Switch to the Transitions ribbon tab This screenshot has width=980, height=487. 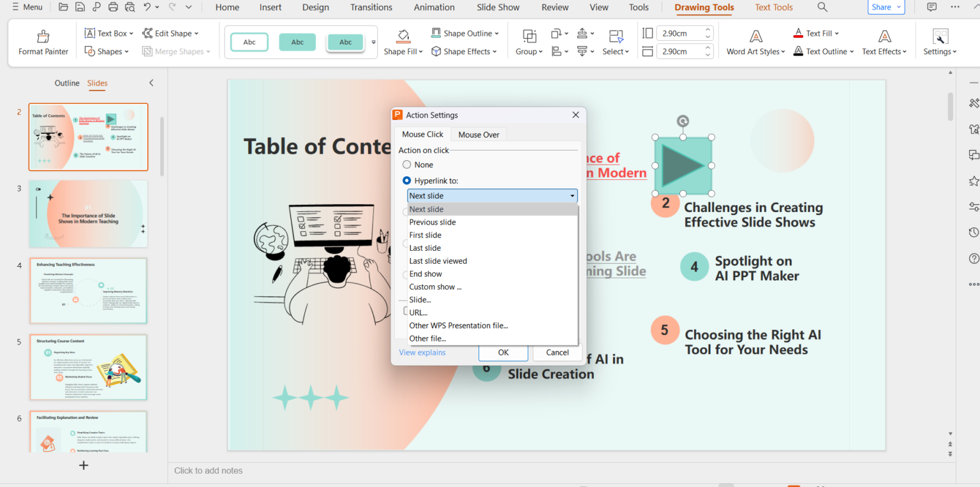371,7
